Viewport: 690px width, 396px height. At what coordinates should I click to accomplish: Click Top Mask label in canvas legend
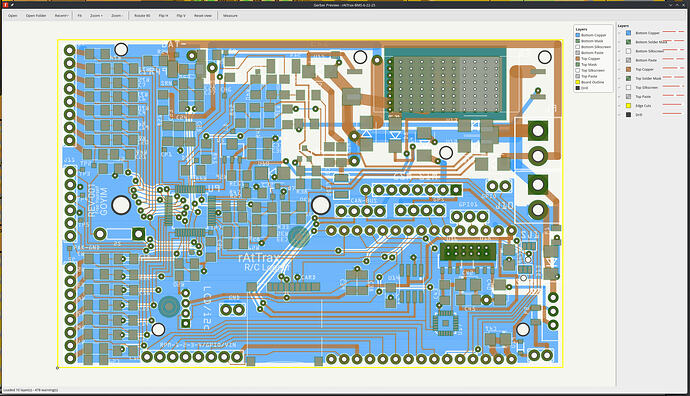[x=589, y=65]
